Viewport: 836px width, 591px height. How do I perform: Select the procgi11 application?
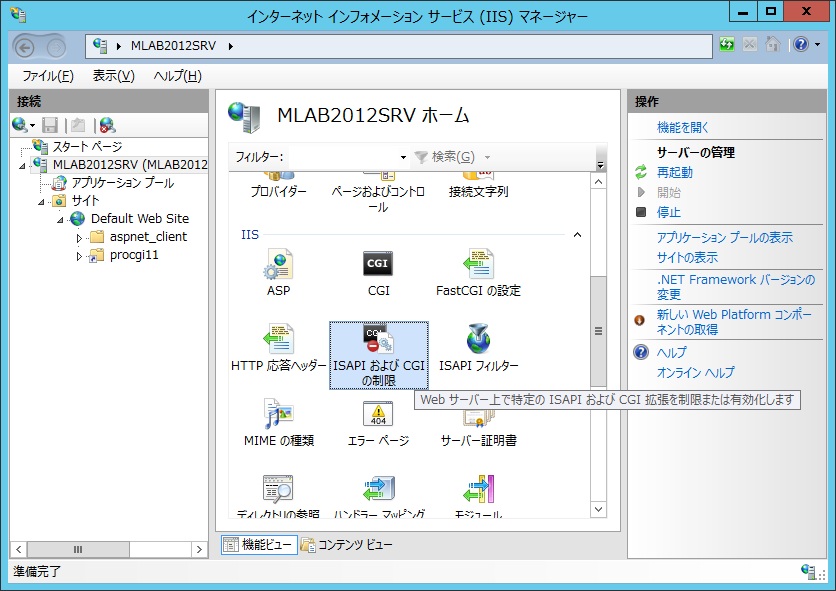tap(134, 255)
